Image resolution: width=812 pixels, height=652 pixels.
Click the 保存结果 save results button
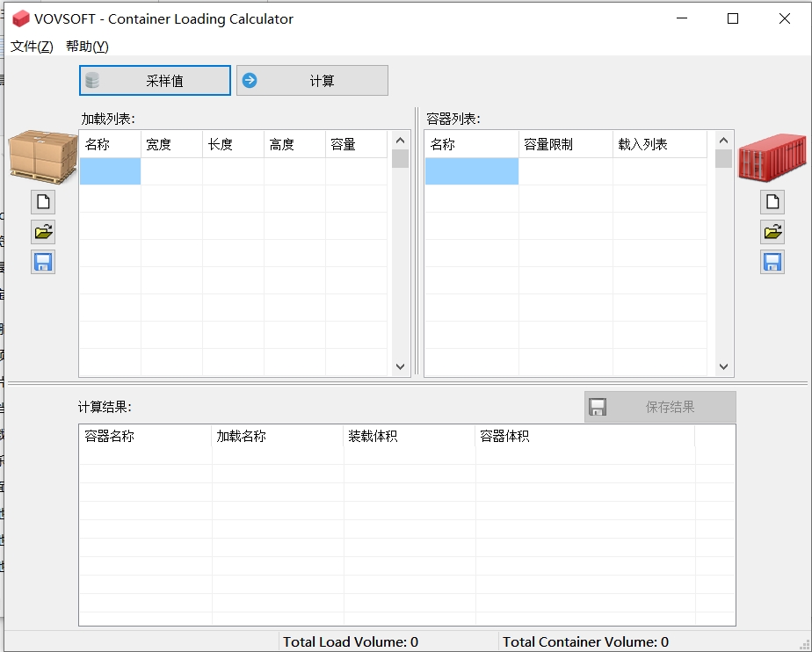660,407
